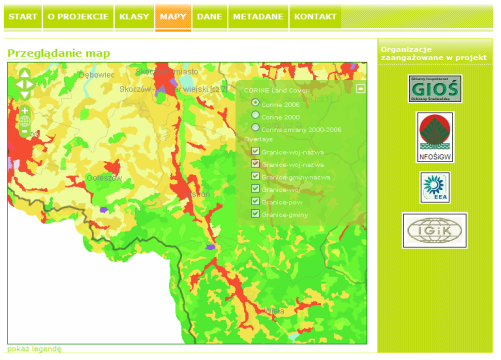Click the 'Overlays' section label
This screenshot has height=360, width=501.
[x=258, y=139]
